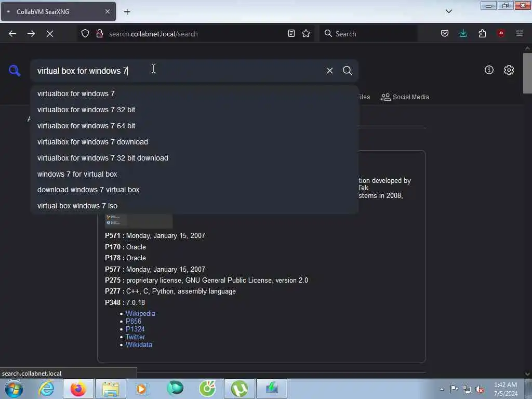Open the Twitter link
The height and width of the screenshot is (399, 532).
[135, 337]
